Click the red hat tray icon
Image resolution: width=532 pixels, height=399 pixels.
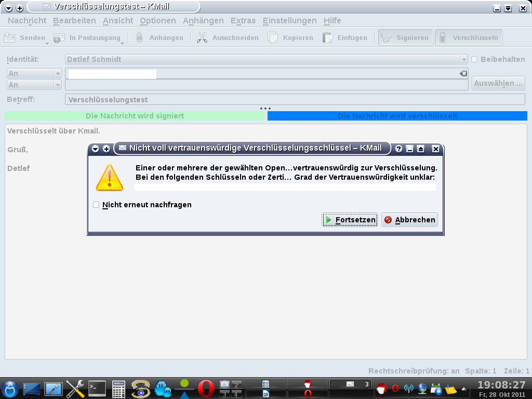pyautogui.click(x=382, y=388)
